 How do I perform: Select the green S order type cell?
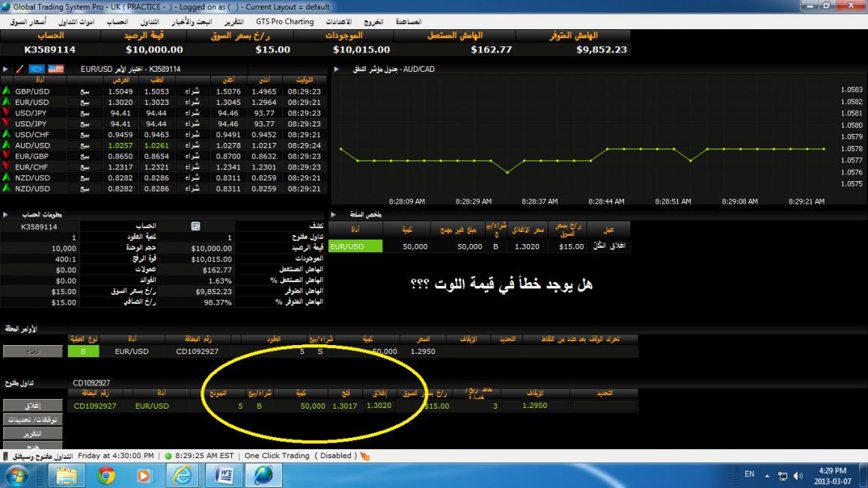(84, 351)
